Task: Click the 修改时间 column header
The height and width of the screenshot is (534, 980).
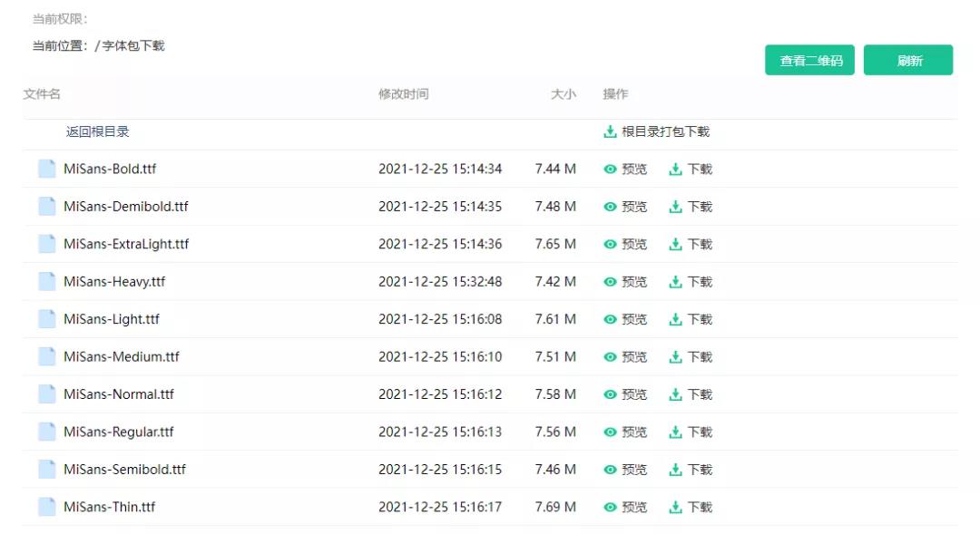Action: 404,94
